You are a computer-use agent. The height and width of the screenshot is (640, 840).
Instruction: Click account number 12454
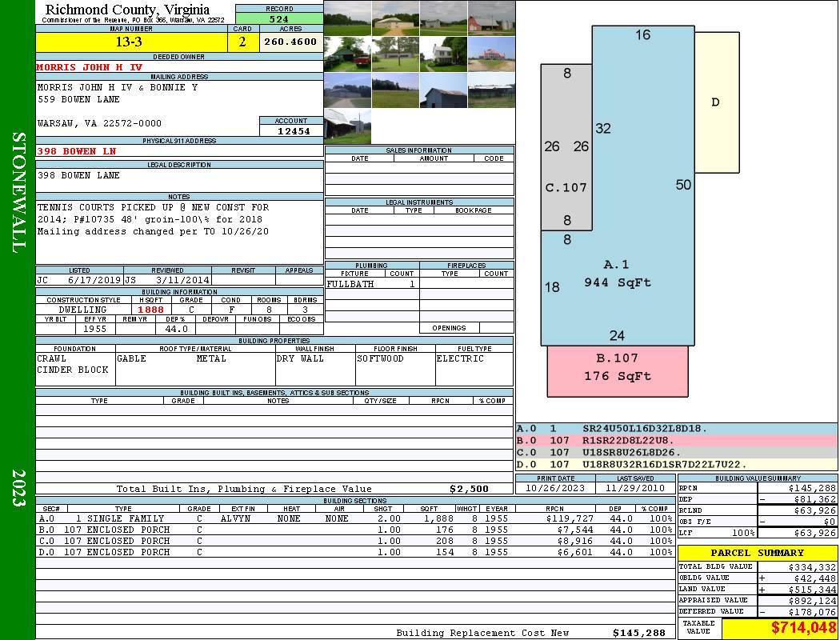293,130
